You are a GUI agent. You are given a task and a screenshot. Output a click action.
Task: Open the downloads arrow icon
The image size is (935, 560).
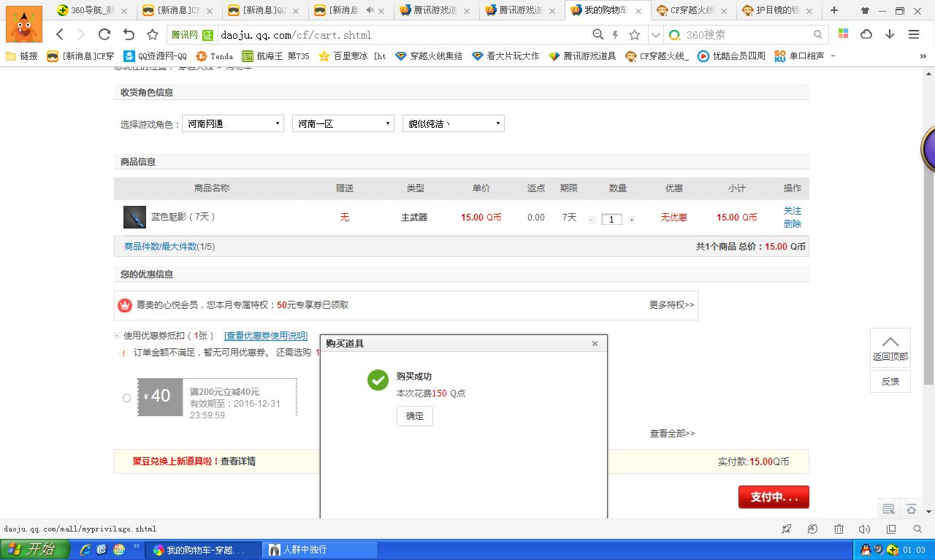(890, 34)
